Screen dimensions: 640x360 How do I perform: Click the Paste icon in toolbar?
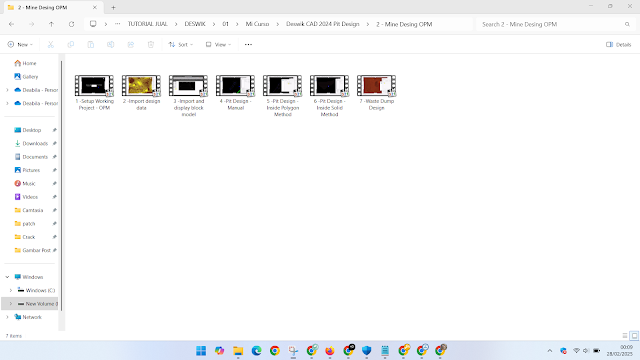click(91, 44)
